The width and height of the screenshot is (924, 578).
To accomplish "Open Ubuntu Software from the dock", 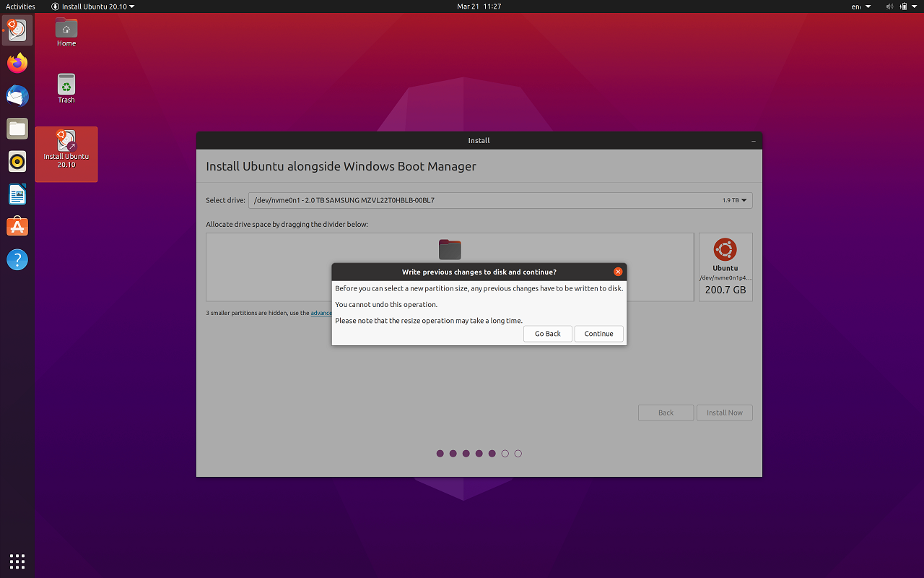I will coord(17,227).
